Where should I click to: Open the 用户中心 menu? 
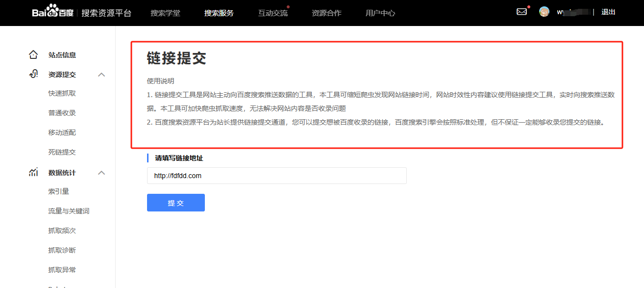coord(380,13)
